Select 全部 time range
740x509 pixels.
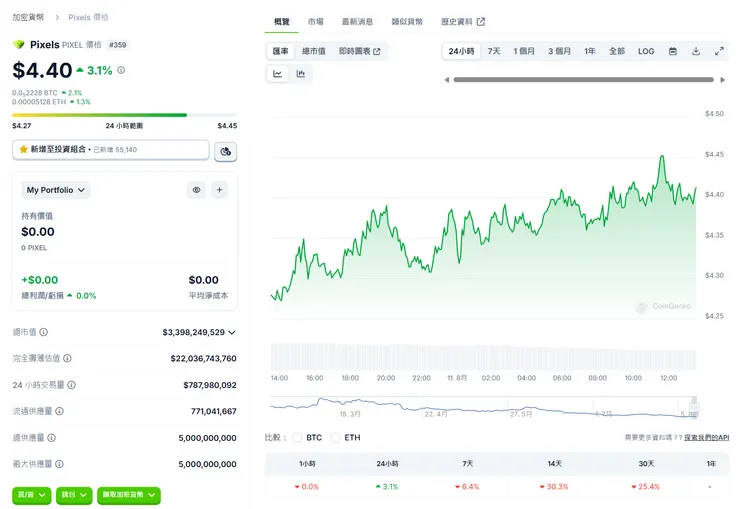(x=617, y=51)
